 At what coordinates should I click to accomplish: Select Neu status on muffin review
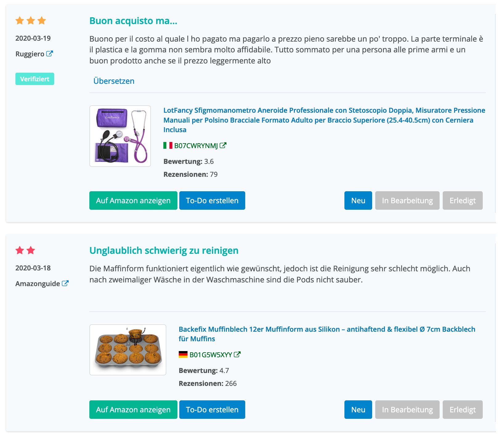[x=358, y=410]
